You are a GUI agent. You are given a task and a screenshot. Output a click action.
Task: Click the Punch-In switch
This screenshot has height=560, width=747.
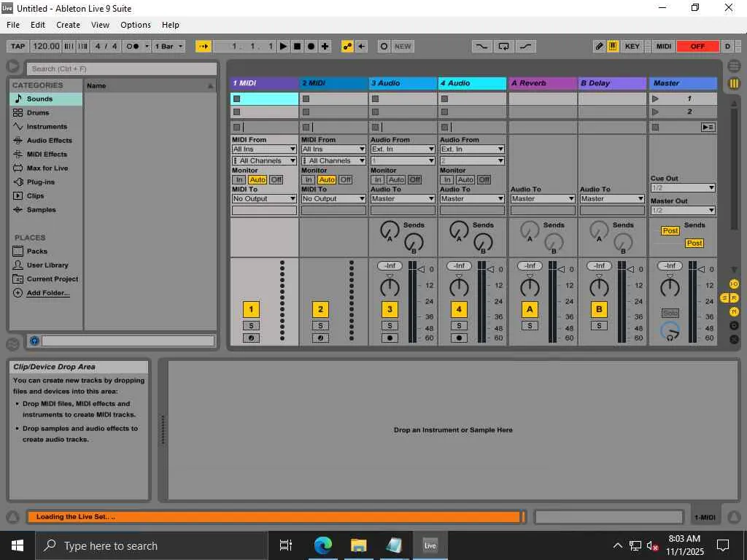[x=481, y=46]
